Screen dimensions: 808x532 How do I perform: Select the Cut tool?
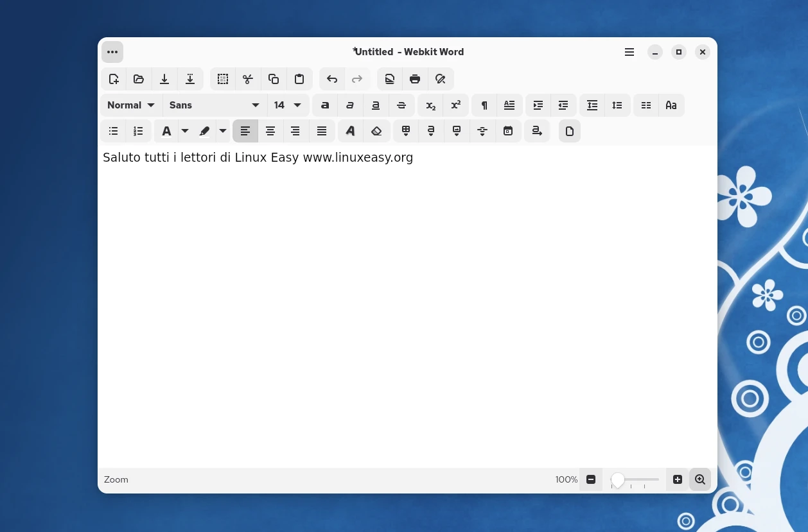[248, 79]
